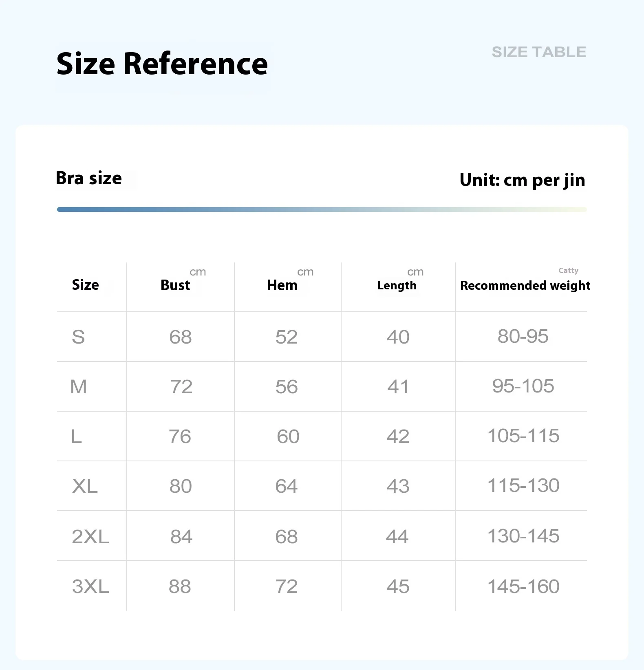644x670 pixels.
Task: Select the 3XL size row label
Action: click(90, 587)
